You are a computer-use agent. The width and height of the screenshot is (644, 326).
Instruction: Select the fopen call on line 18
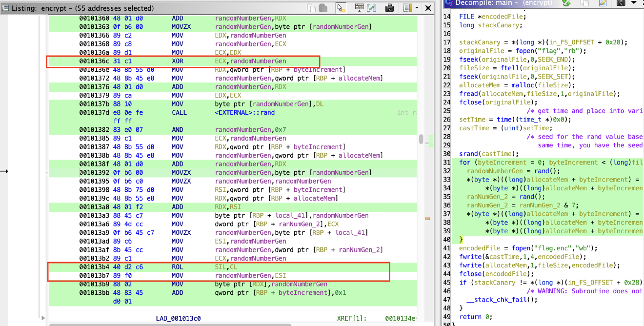tap(525, 50)
